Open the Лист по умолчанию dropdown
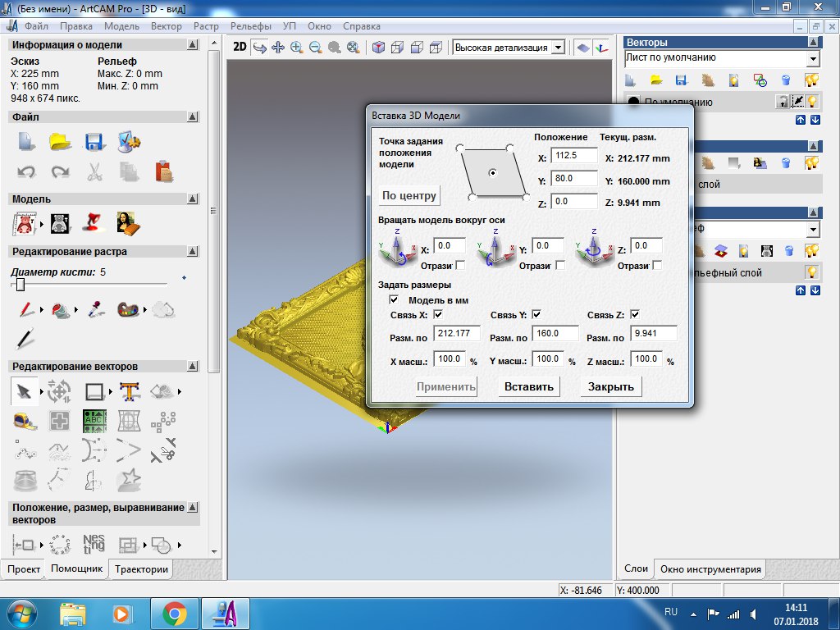 [x=813, y=58]
